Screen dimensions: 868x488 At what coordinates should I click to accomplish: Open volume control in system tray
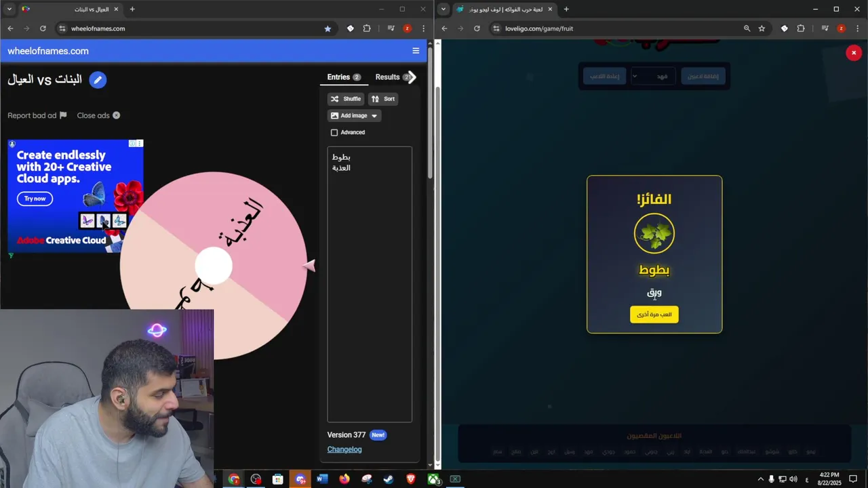pos(793,479)
